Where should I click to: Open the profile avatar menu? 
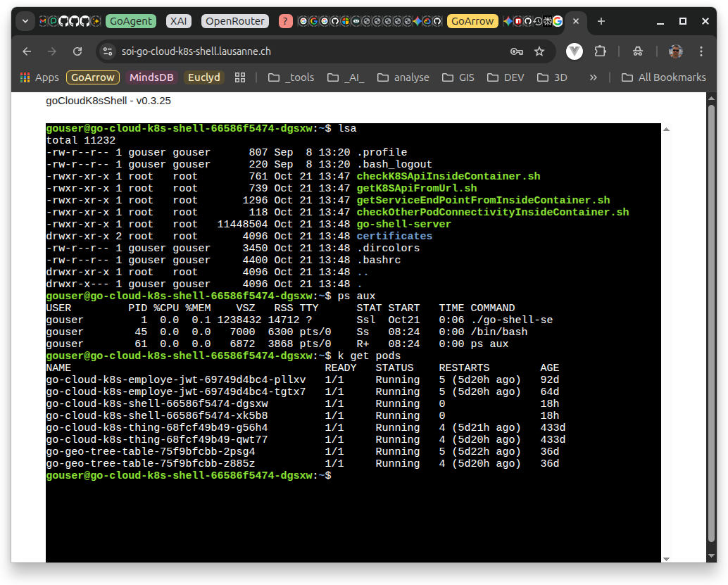click(x=675, y=51)
